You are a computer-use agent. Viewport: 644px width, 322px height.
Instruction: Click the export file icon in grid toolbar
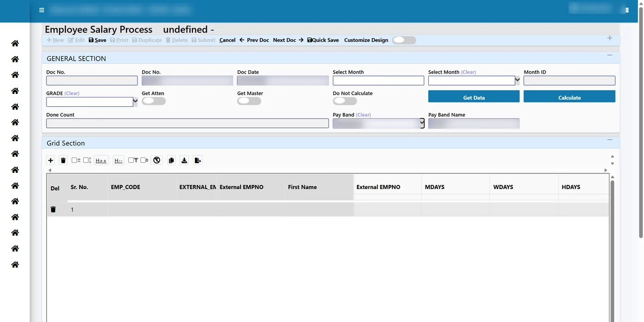[198, 161]
